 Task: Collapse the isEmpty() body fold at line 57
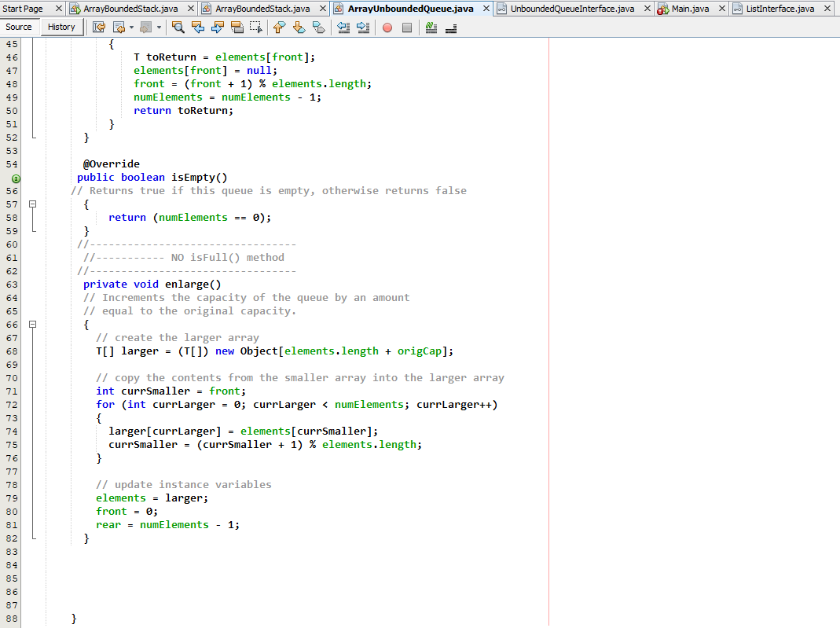[33, 204]
